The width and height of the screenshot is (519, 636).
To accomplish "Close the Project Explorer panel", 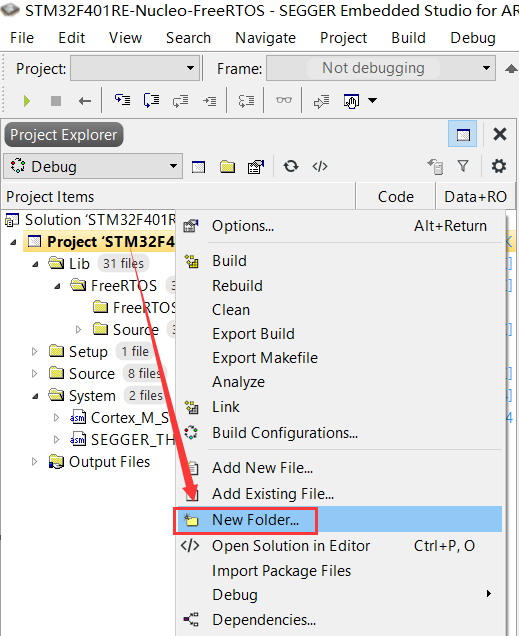I will coord(500,134).
